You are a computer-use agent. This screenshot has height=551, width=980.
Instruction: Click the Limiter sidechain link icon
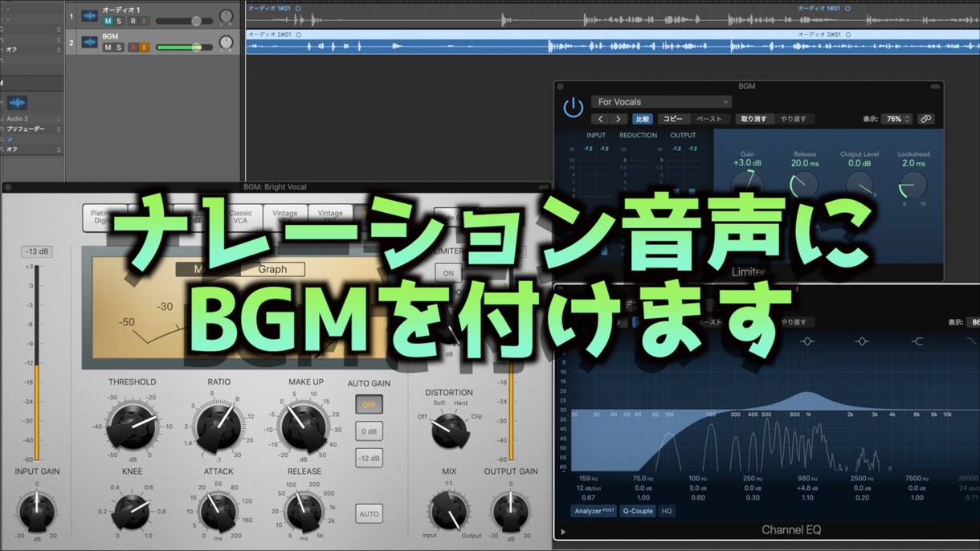(x=925, y=119)
